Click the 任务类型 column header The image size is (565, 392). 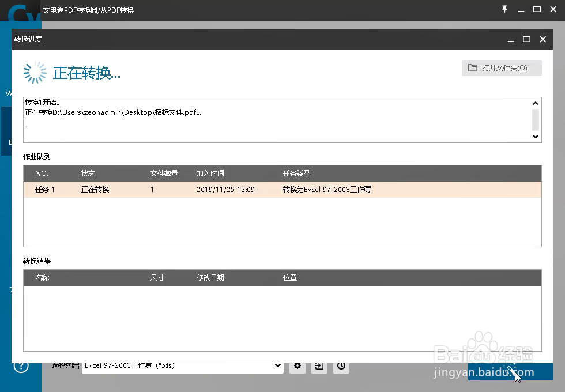[x=296, y=174]
